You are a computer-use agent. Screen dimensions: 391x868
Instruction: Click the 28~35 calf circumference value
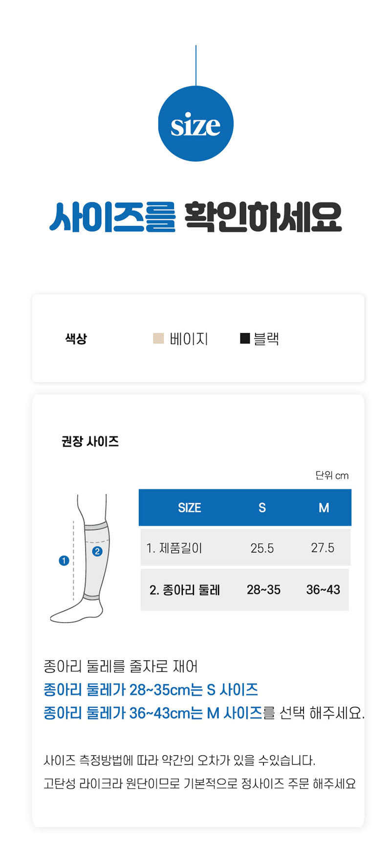(x=263, y=590)
